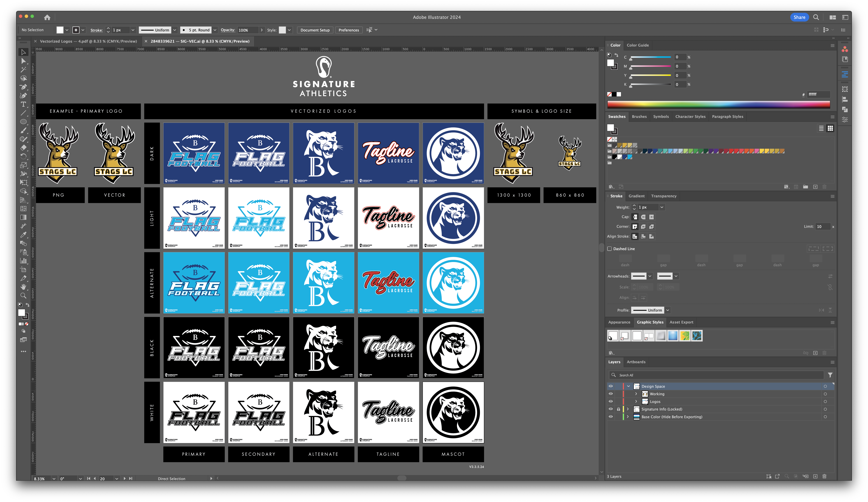868x502 pixels.
Task: Select the Magic Wand tool
Action: coord(23,70)
